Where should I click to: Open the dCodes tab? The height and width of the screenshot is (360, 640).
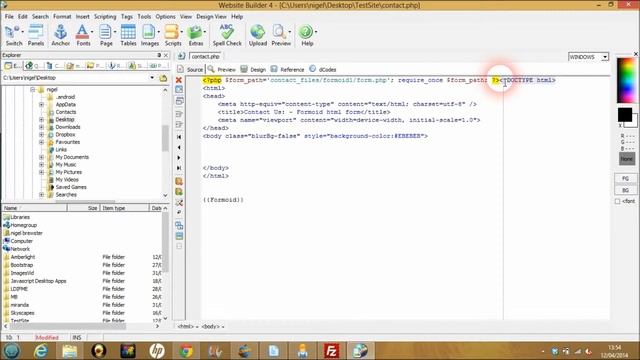click(x=323, y=69)
